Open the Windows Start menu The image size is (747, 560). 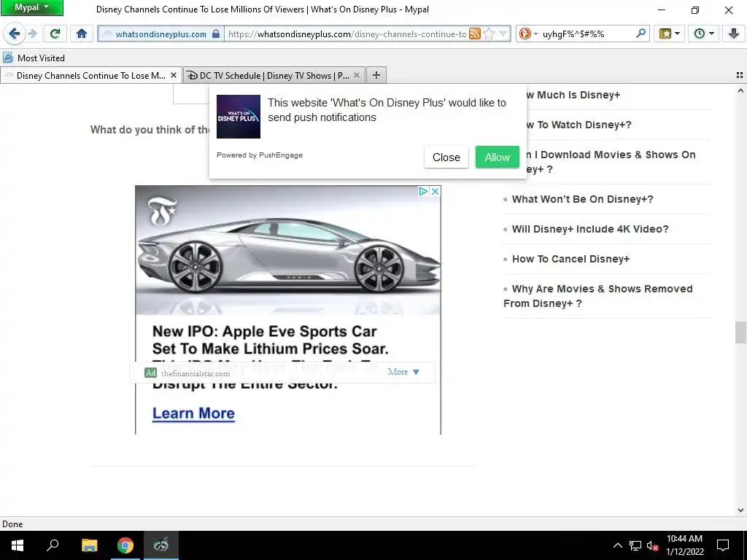18,545
